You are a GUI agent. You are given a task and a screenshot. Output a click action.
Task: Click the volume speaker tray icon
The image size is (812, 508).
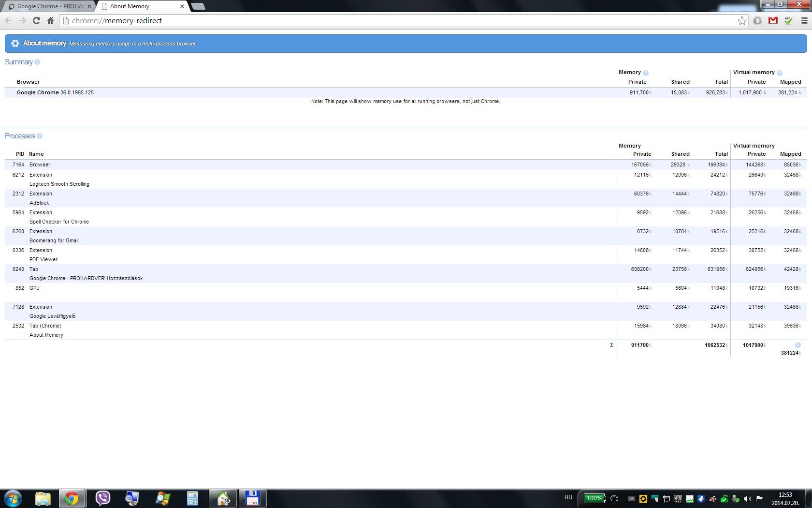pos(748,498)
